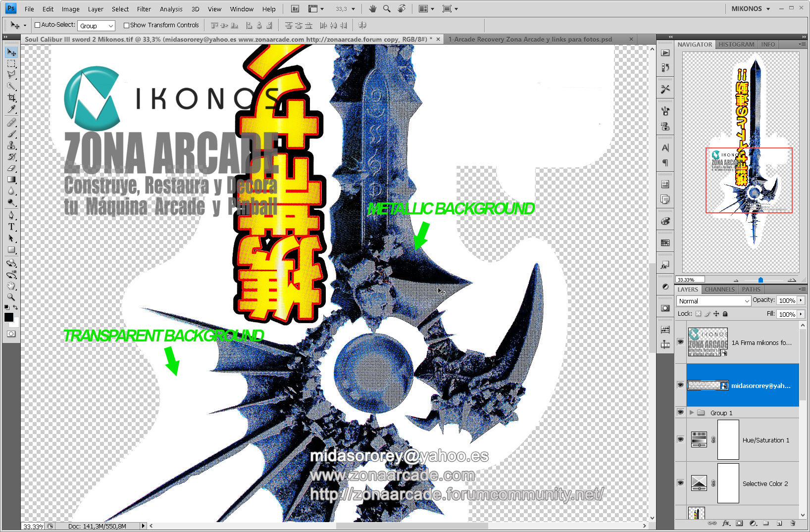Switch to the Channels tab
Image resolution: width=810 pixels, height=532 pixels.
click(x=719, y=289)
